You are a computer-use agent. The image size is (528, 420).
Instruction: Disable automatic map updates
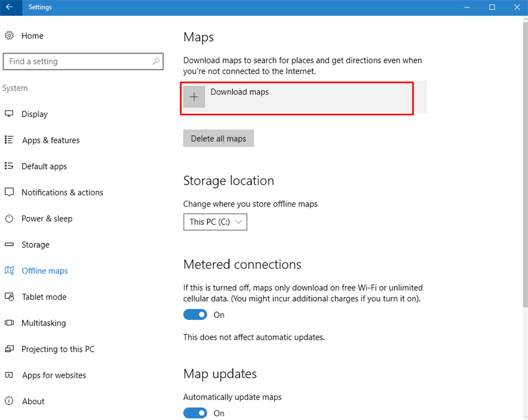[195, 413]
